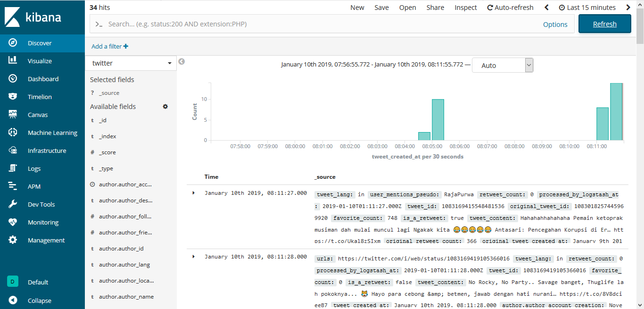644x309 pixels.
Task: Open the Discover compass icon
Action: click(x=13, y=43)
